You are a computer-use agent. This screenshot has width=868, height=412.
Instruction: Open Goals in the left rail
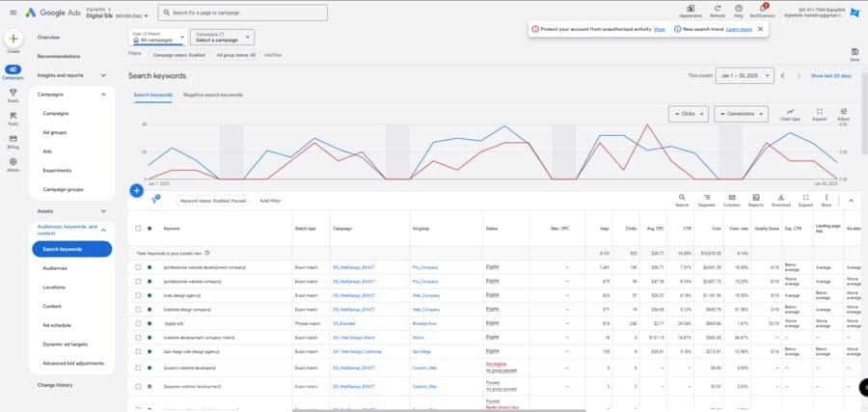click(14, 96)
